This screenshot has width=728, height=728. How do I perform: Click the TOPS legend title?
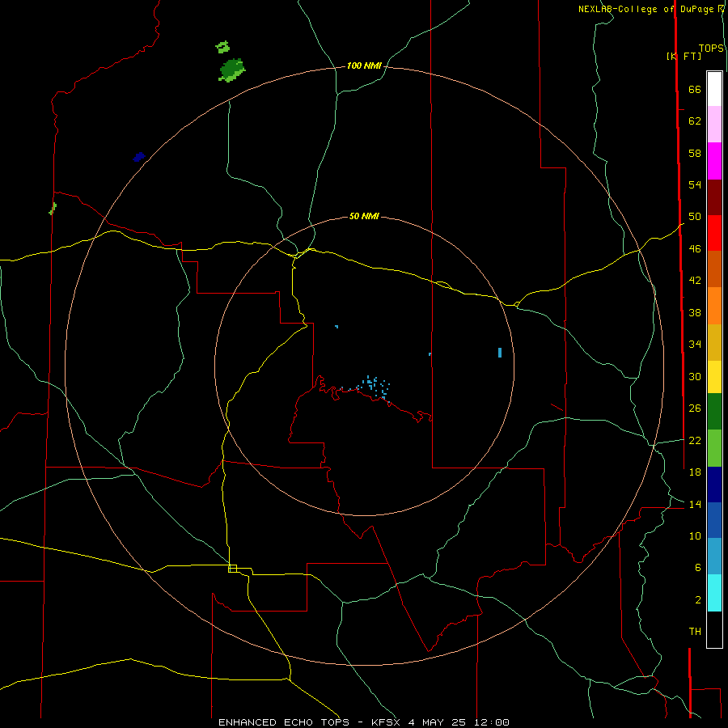(x=711, y=49)
